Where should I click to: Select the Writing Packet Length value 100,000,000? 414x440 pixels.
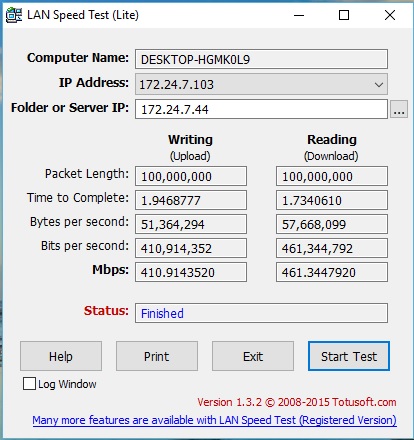coord(191,176)
